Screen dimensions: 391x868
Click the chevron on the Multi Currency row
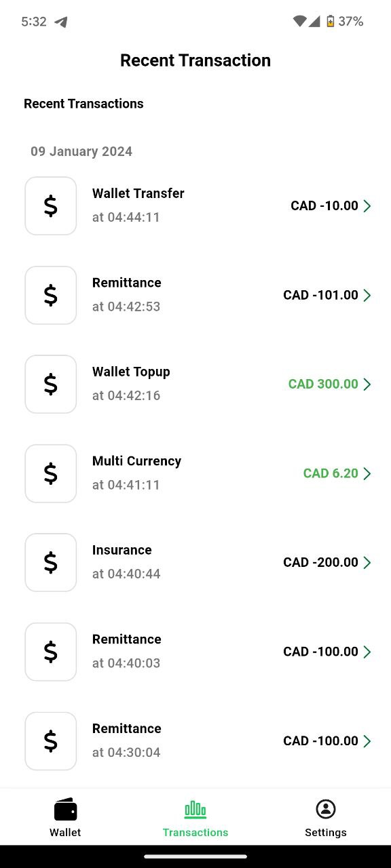367,473
